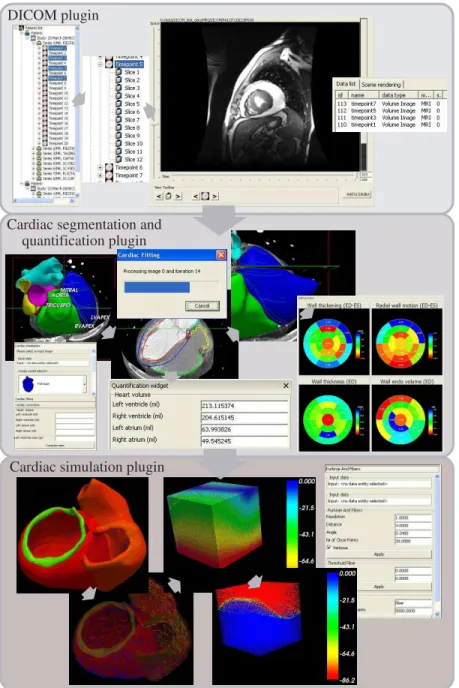Screen dimensions: 459x688
Task: Cancel the Cardiac Fitting process
Action: point(202,306)
